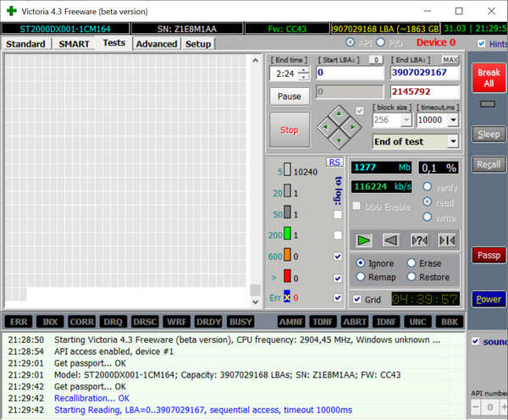Viewport: 508px width, 420px height.
Task: Switch to the SMART tab
Action: tap(74, 44)
